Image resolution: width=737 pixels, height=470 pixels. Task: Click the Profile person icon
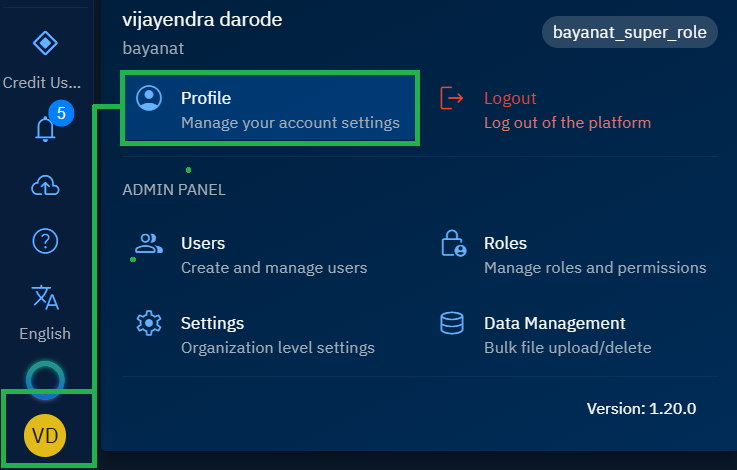click(x=149, y=98)
